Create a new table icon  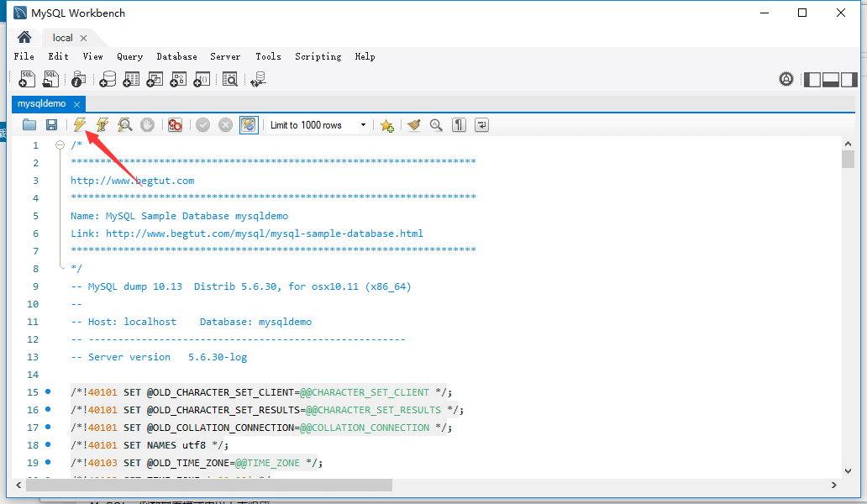[x=131, y=79]
